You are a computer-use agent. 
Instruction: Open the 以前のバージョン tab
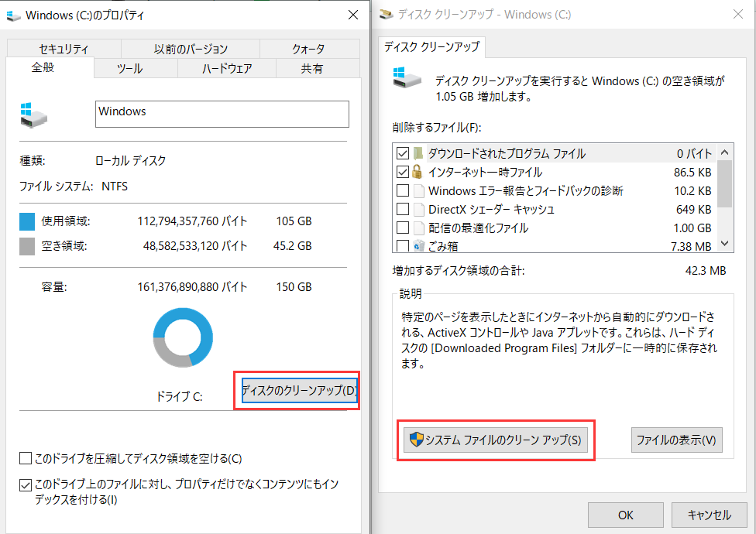191,49
